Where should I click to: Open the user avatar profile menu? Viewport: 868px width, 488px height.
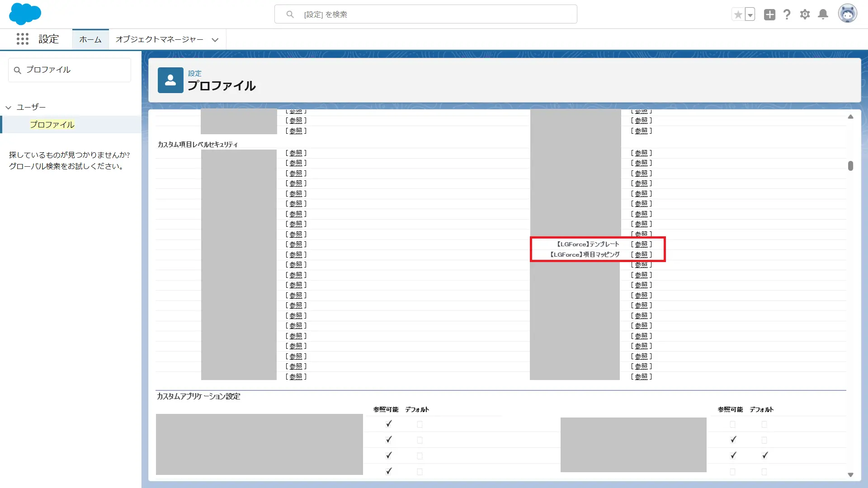pyautogui.click(x=847, y=14)
